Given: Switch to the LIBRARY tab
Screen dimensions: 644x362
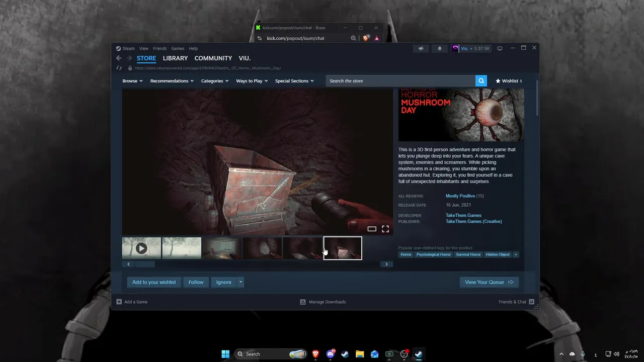Looking at the screenshot, I should pos(175,58).
